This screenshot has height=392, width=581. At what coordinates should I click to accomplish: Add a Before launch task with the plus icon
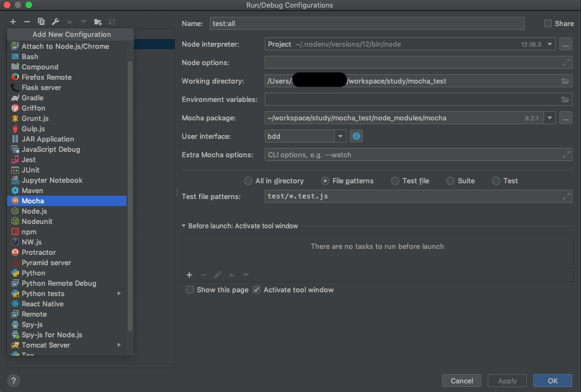click(x=189, y=275)
